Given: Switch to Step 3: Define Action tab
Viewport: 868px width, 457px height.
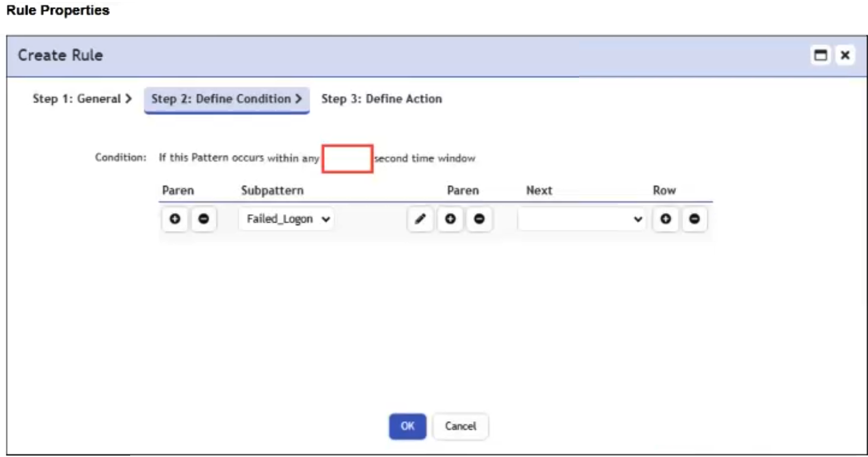Looking at the screenshot, I should click(x=381, y=99).
